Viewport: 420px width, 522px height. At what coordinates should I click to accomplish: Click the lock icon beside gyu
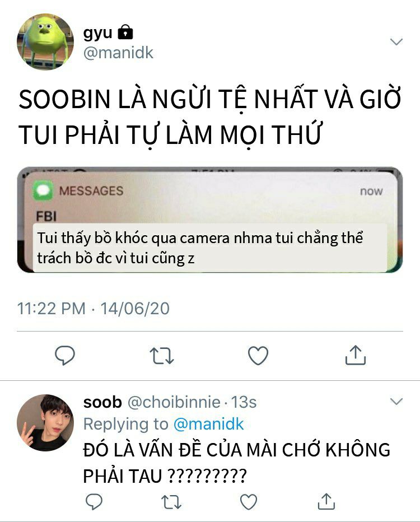(125, 32)
